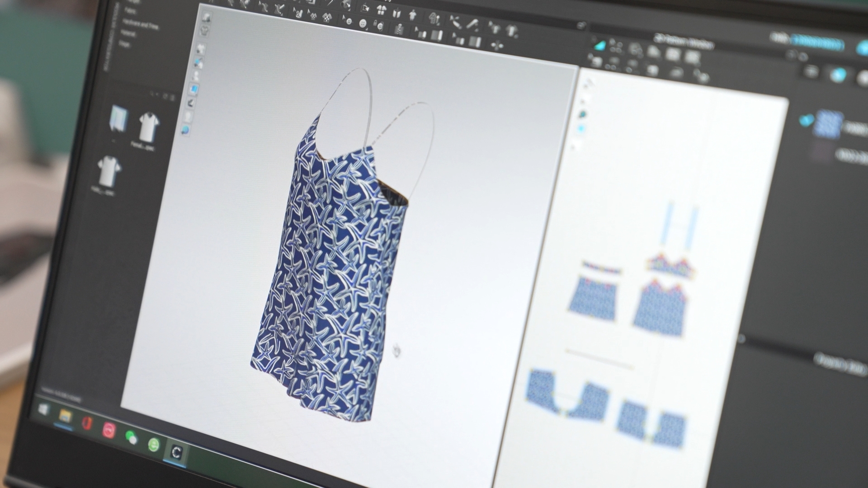The height and width of the screenshot is (488, 868).
Task: Toggle the avatar figure icon in 3D side strip
Action: [x=196, y=75]
